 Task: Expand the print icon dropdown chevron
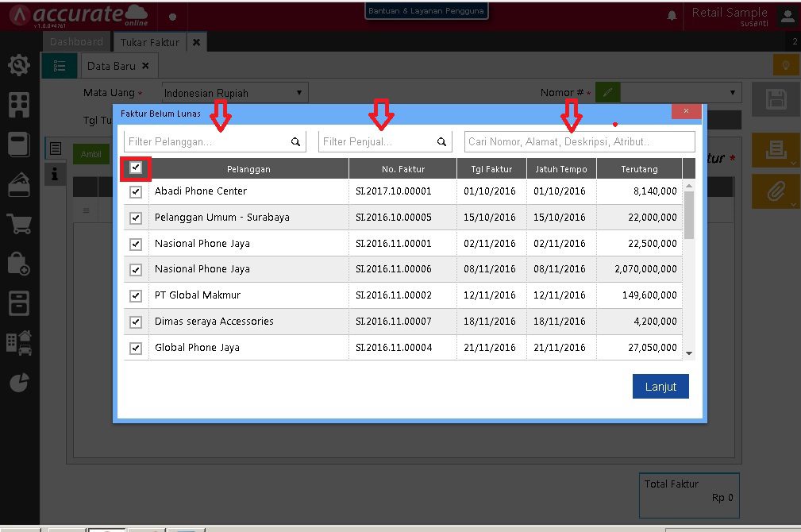coord(793,163)
